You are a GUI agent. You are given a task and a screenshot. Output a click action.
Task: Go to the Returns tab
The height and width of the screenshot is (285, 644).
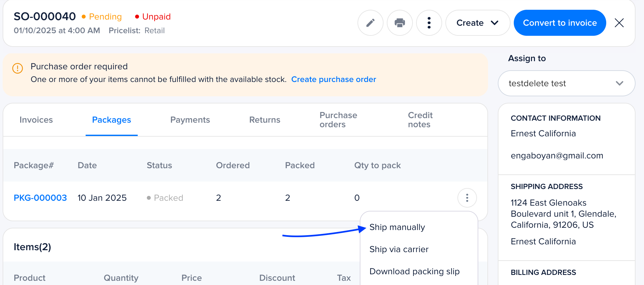265,120
